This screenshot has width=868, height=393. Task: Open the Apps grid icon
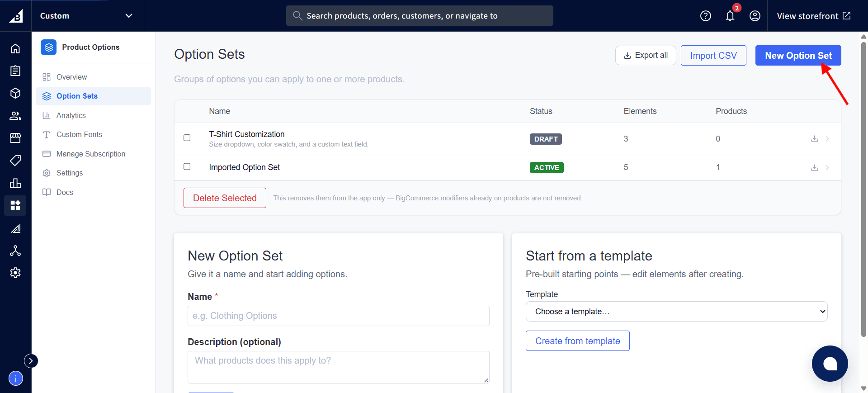pyautogui.click(x=15, y=205)
